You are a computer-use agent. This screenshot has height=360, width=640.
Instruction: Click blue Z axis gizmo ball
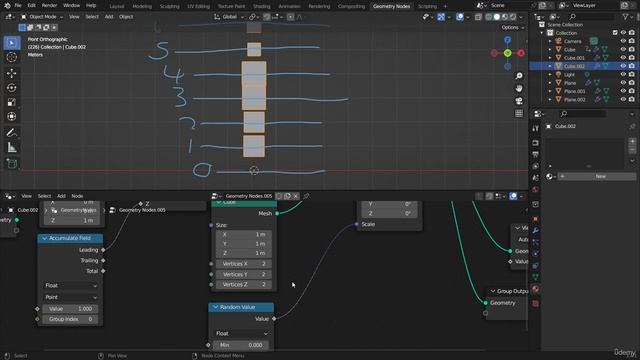(x=507, y=40)
